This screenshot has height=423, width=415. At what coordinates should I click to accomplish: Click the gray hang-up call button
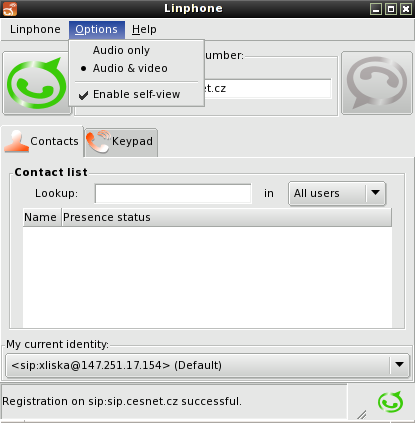click(377, 83)
